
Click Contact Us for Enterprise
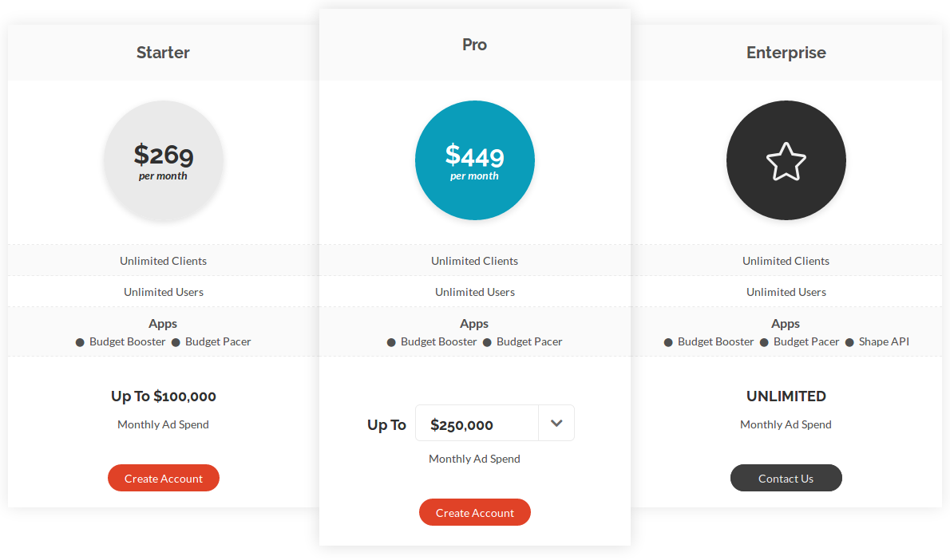click(x=786, y=478)
